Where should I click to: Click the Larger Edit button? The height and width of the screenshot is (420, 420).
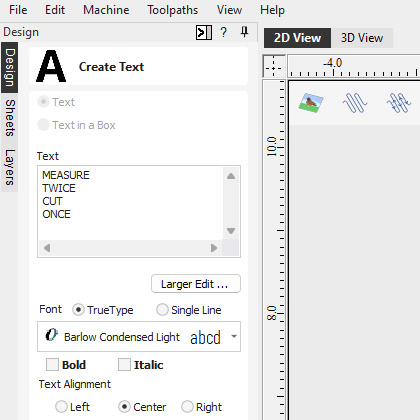click(x=196, y=284)
